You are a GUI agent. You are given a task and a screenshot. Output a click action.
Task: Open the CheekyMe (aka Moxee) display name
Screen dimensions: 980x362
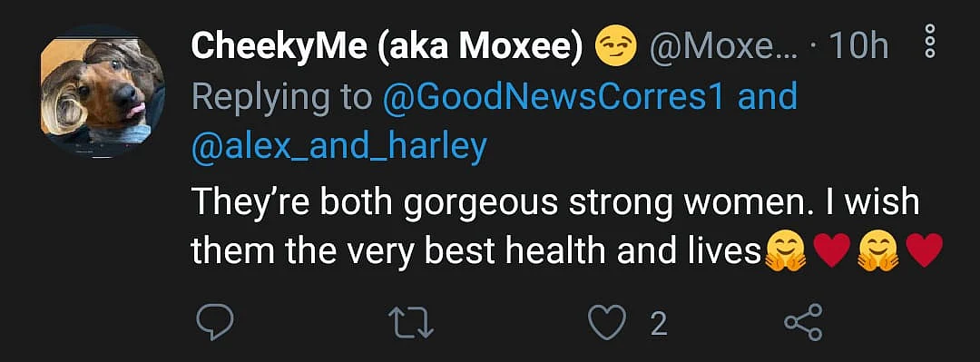387,47
